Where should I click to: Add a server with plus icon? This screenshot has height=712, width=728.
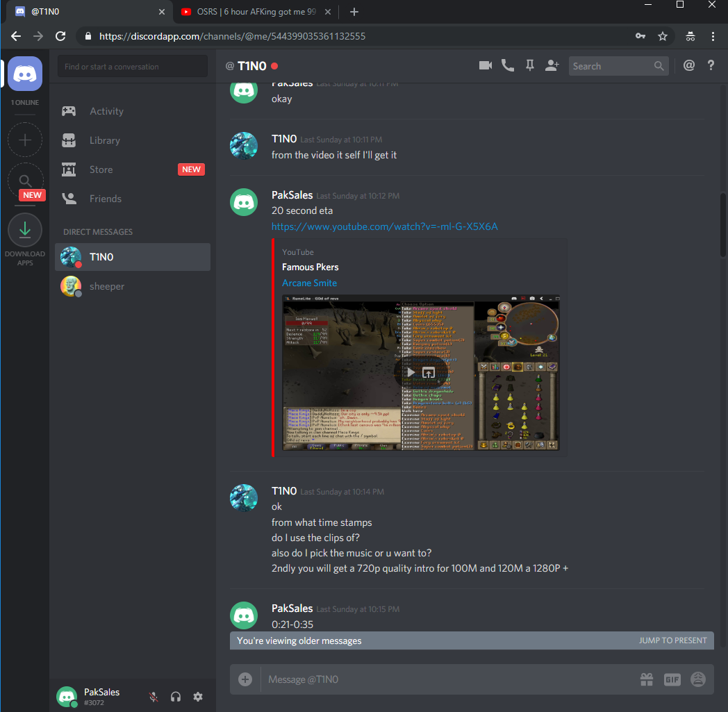[x=25, y=140]
